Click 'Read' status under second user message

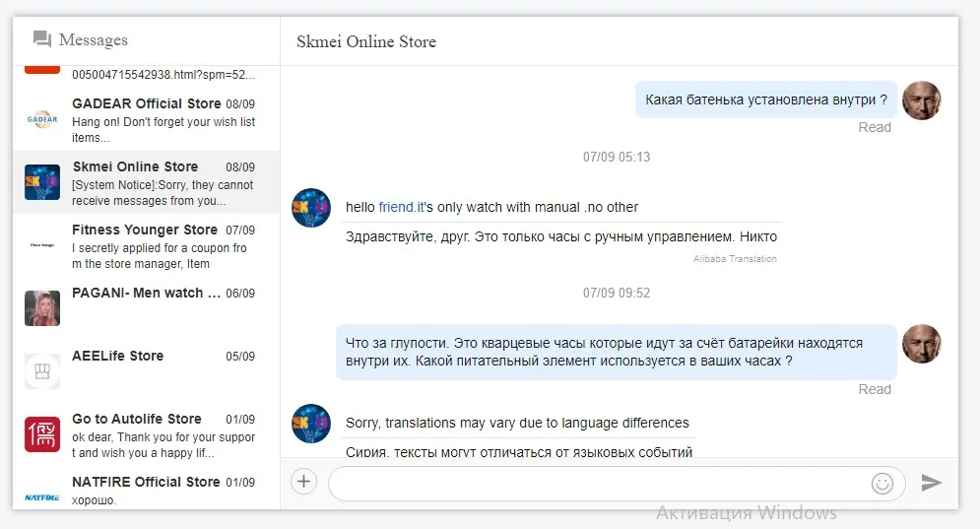(x=875, y=389)
